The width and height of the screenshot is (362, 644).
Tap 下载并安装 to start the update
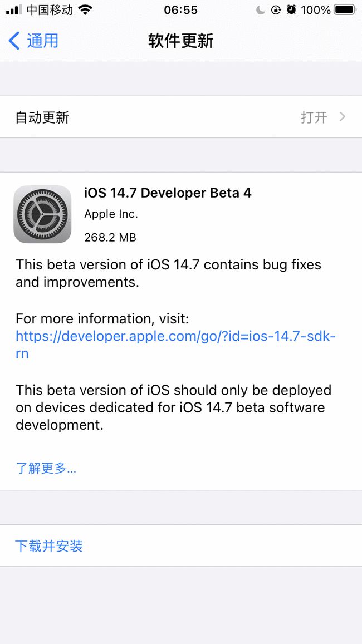click(x=49, y=546)
